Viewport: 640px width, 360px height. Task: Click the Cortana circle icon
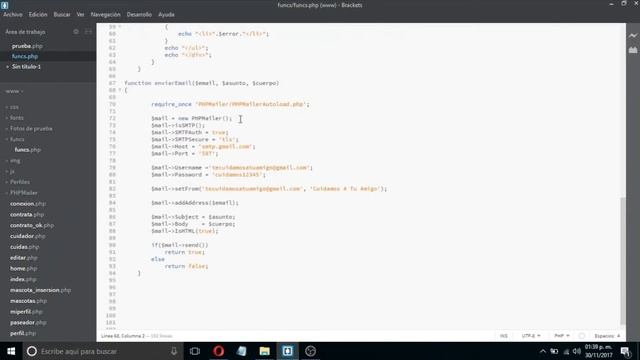point(32,351)
